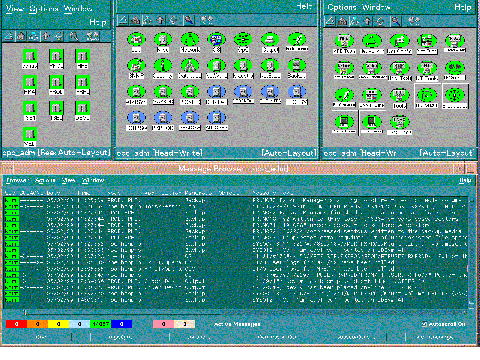The width and height of the screenshot is (480, 360).
Task: Select the printer Output icon in the middle window
Action: pos(270,43)
